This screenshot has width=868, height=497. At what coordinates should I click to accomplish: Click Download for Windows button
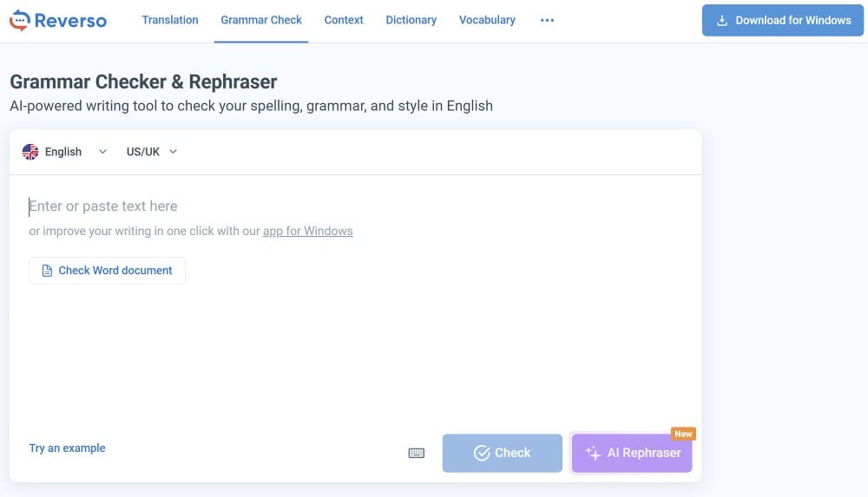coord(784,20)
